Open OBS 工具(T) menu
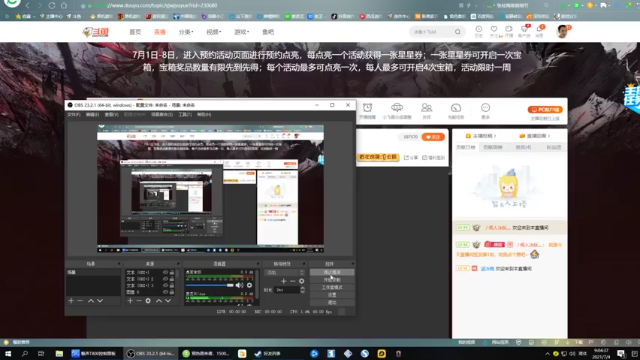 (x=185, y=115)
